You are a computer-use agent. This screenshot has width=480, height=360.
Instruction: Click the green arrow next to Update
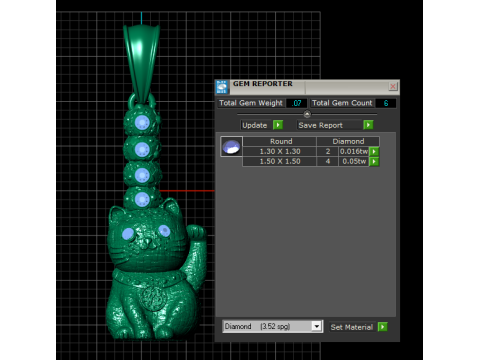(x=278, y=125)
